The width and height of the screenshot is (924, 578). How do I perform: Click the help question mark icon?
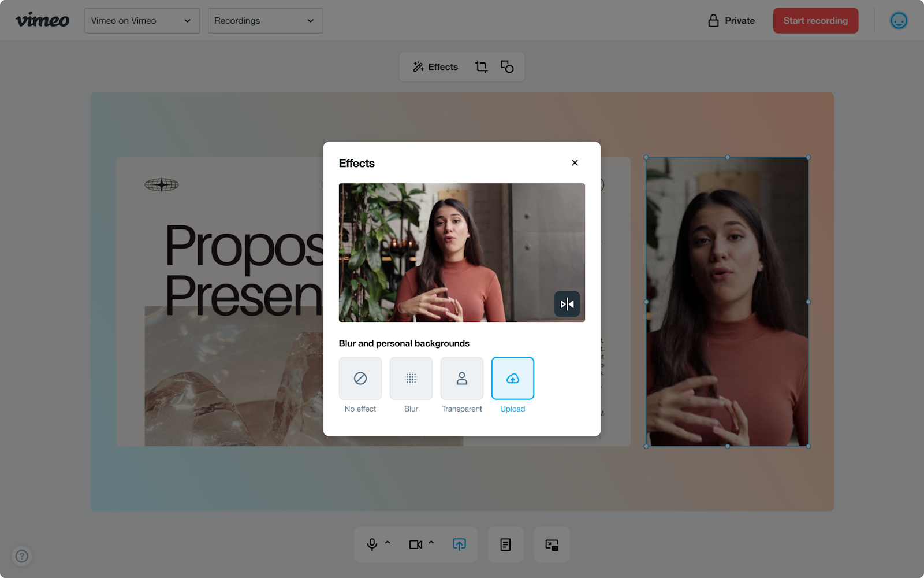pos(22,556)
